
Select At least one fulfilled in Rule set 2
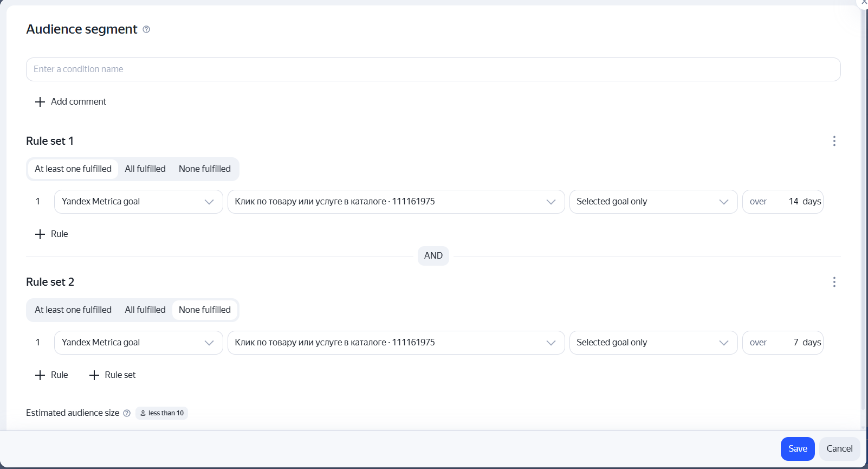tap(73, 310)
